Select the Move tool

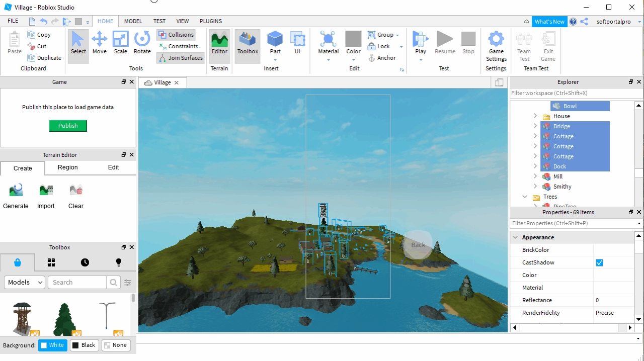tap(99, 43)
